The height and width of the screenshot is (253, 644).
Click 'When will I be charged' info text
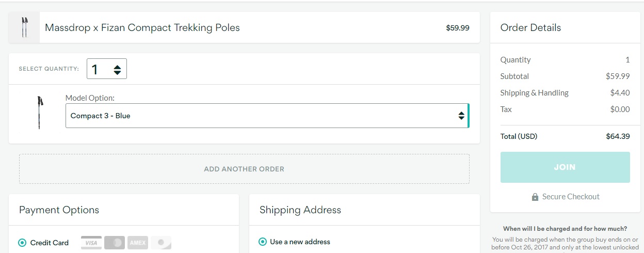click(565, 229)
